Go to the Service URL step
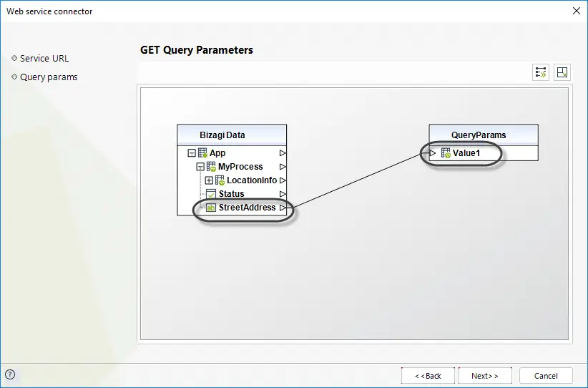The height and width of the screenshot is (388, 588). pyautogui.click(x=44, y=59)
